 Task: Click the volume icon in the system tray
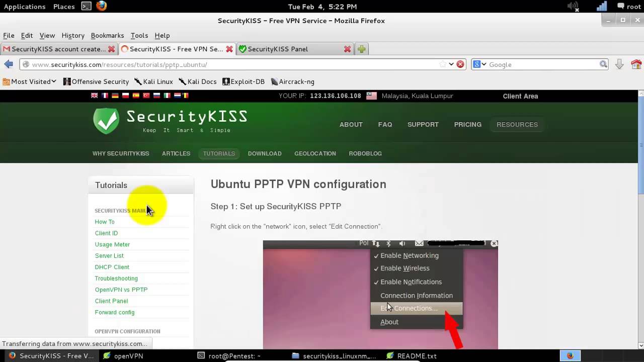573,7
